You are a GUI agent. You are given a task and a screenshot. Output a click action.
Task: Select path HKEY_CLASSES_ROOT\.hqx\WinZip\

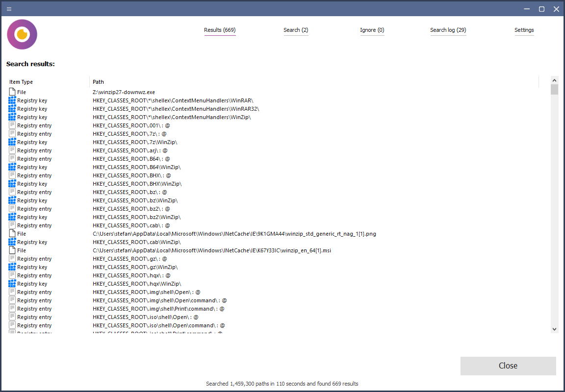tap(137, 284)
